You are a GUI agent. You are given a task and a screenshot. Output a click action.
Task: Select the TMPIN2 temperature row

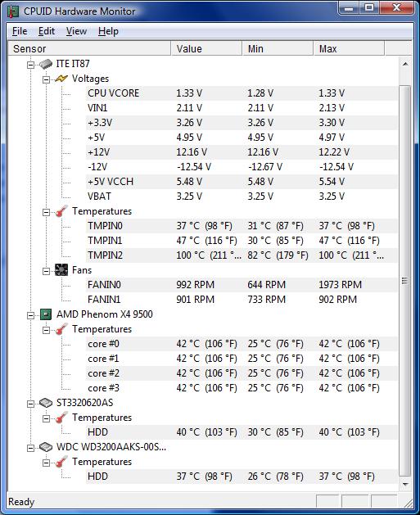click(242, 255)
